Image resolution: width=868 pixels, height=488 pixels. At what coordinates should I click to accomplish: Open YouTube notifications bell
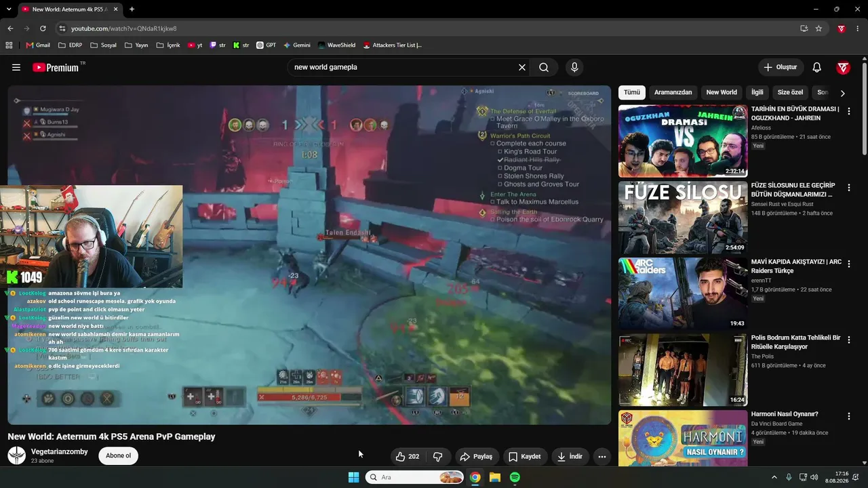coord(817,67)
